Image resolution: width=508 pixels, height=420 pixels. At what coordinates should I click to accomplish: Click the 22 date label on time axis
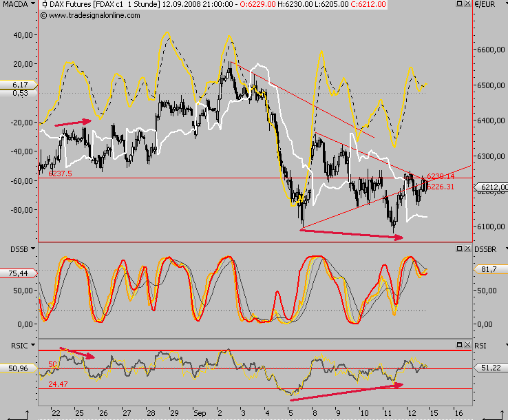(56, 413)
